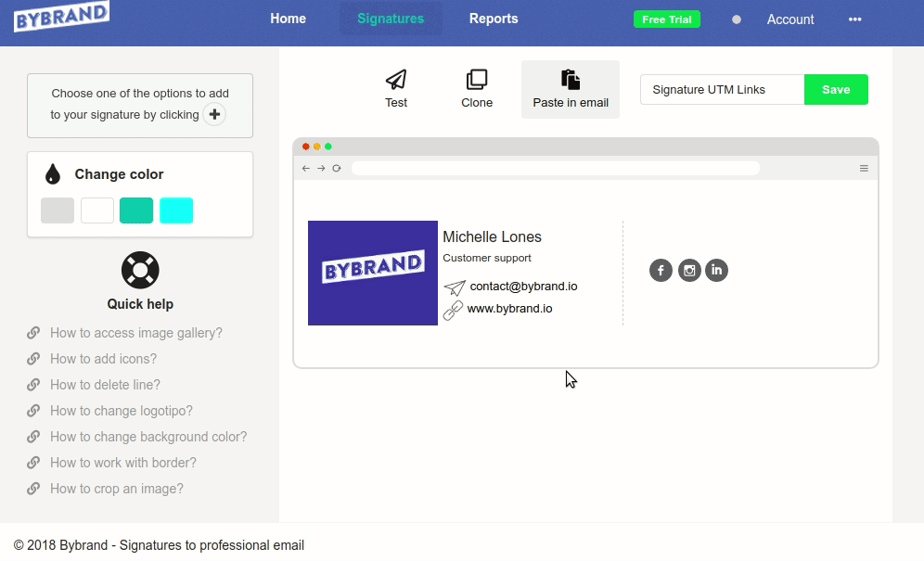Viewport: 924px width, 561px height.
Task: Select the white color swatch
Action: pos(97,210)
